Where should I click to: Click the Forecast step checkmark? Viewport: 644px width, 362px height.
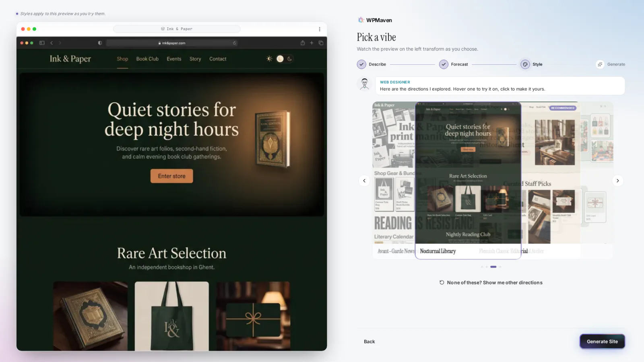pyautogui.click(x=444, y=64)
